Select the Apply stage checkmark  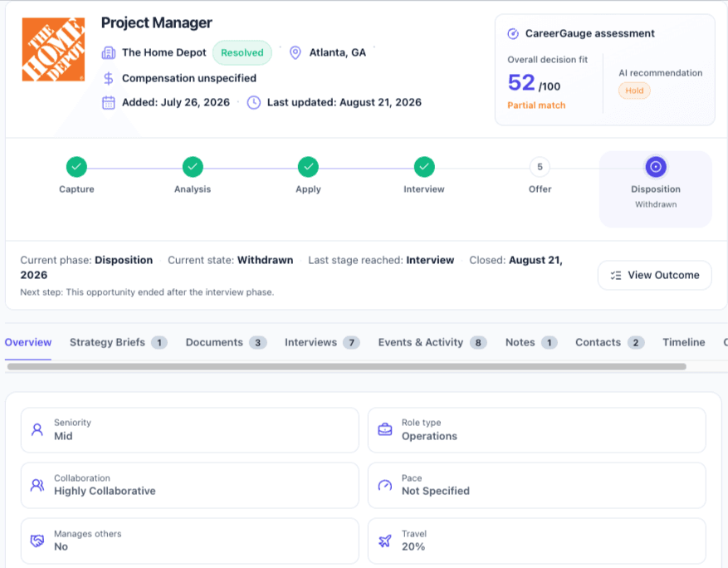pos(308,167)
